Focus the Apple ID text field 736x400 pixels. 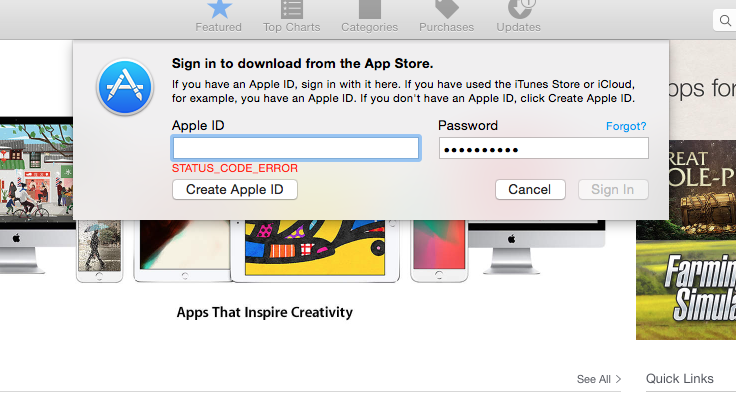click(x=296, y=148)
